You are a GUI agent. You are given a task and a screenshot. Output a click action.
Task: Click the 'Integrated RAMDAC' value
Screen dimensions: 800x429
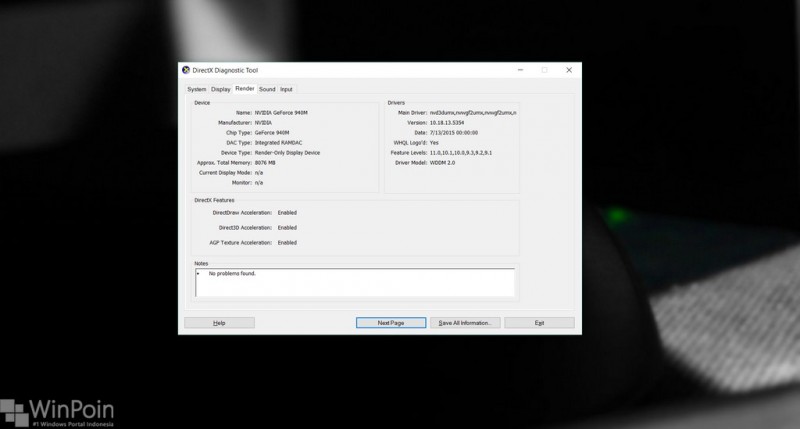(x=279, y=143)
